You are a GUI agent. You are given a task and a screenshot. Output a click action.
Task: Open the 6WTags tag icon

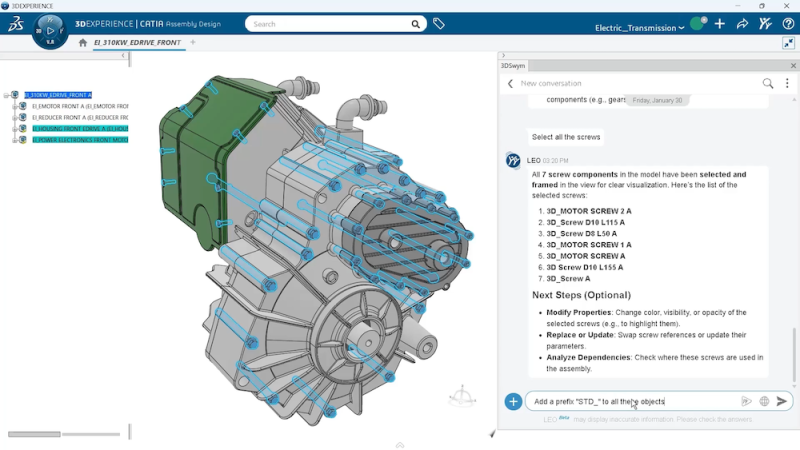pos(439,23)
